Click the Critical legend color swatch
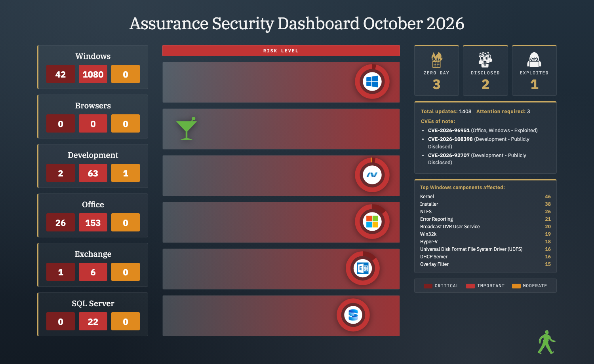 tap(428, 286)
